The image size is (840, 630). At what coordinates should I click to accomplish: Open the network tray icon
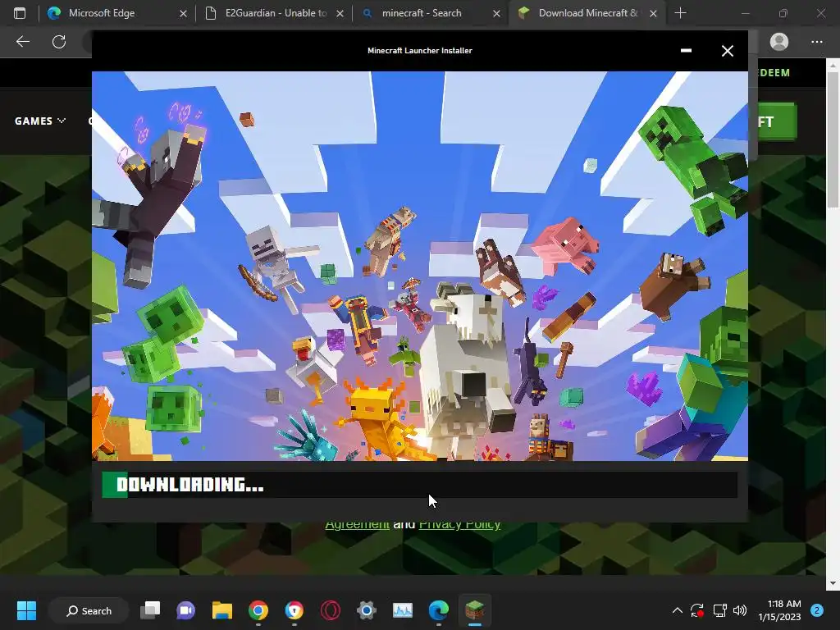[719, 610]
